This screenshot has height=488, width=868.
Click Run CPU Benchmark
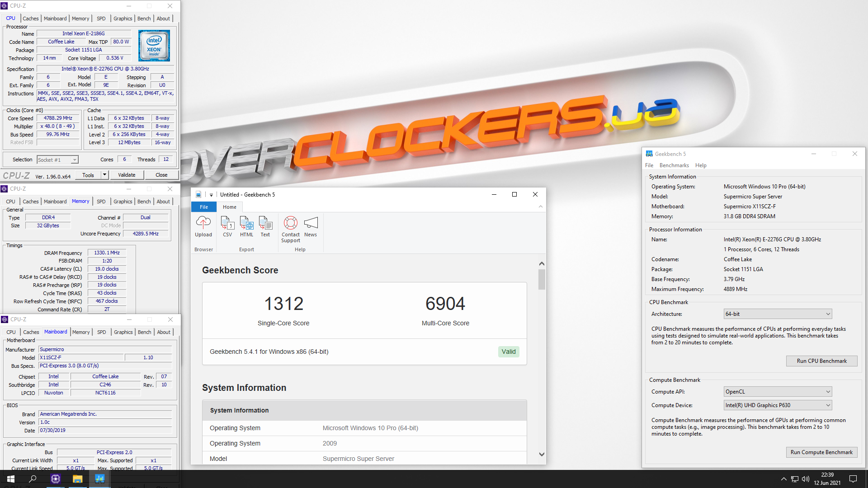click(x=821, y=361)
